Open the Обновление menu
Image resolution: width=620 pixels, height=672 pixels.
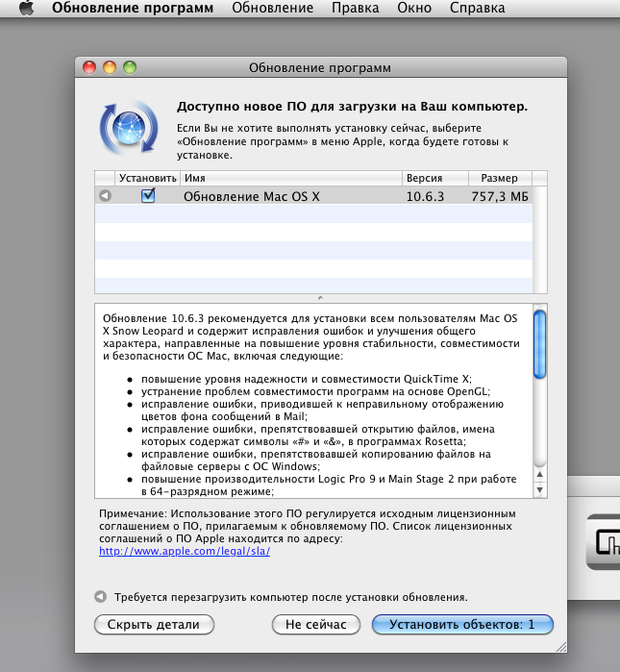272,8
